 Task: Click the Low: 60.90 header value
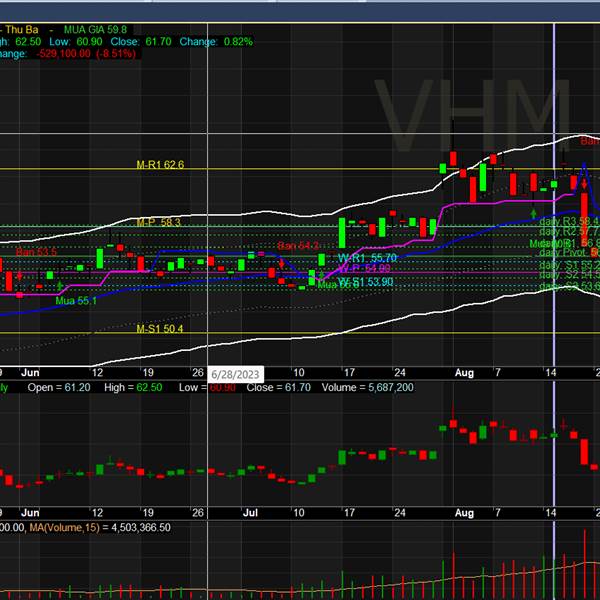76,42
